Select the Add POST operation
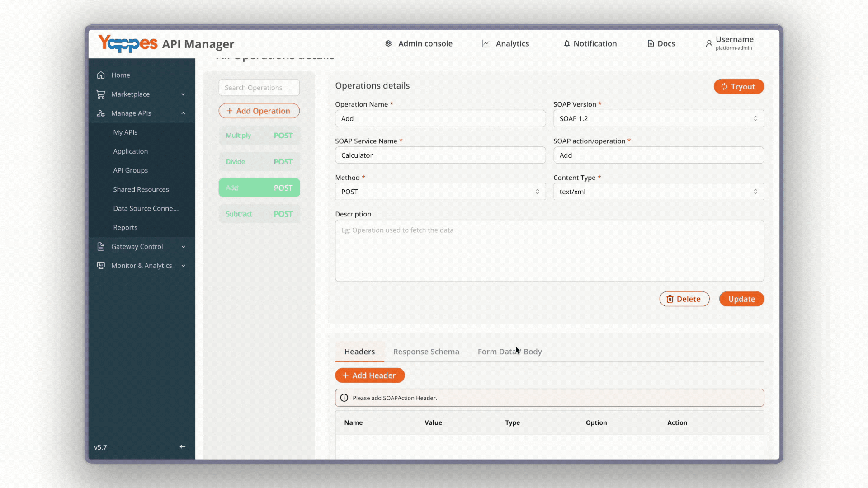This screenshot has width=868, height=488. pyautogui.click(x=259, y=188)
